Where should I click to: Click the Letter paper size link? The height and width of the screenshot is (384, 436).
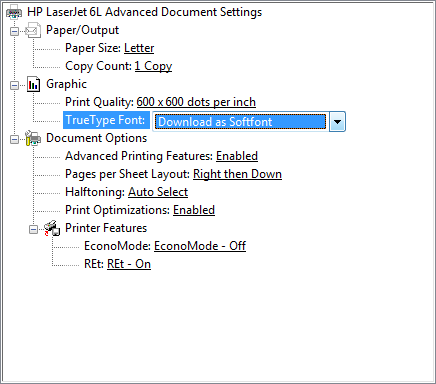tap(139, 48)
